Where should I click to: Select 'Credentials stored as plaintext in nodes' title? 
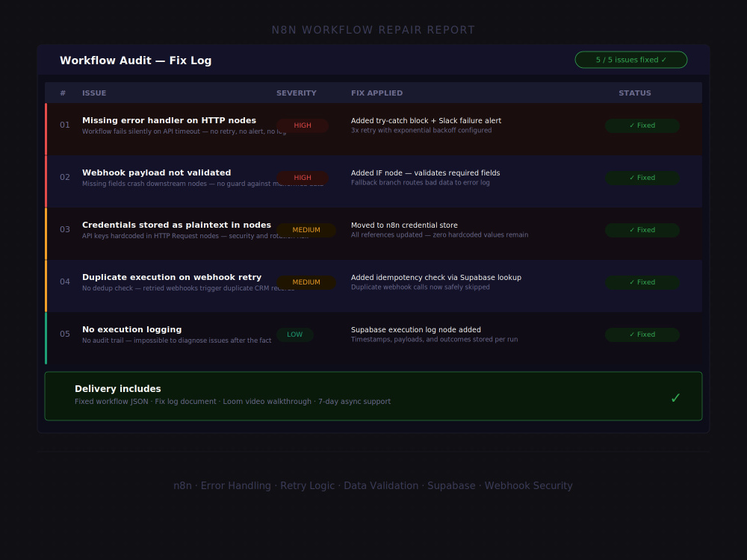point(176,225)
